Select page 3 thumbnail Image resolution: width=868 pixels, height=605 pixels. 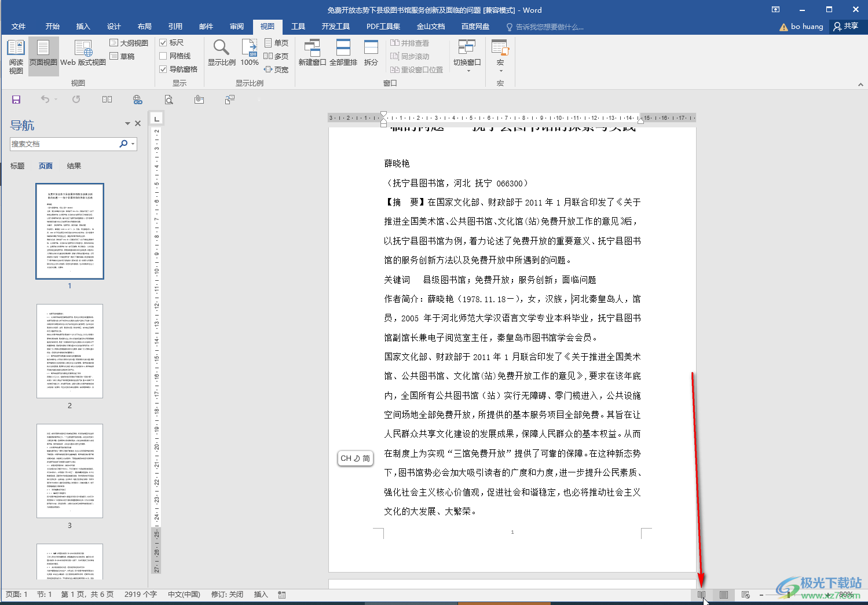coord(69,471)
